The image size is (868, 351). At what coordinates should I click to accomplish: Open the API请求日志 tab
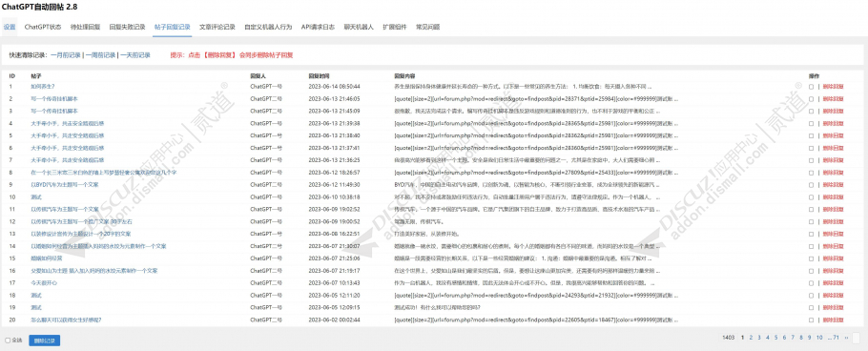(x=318, y=27)
